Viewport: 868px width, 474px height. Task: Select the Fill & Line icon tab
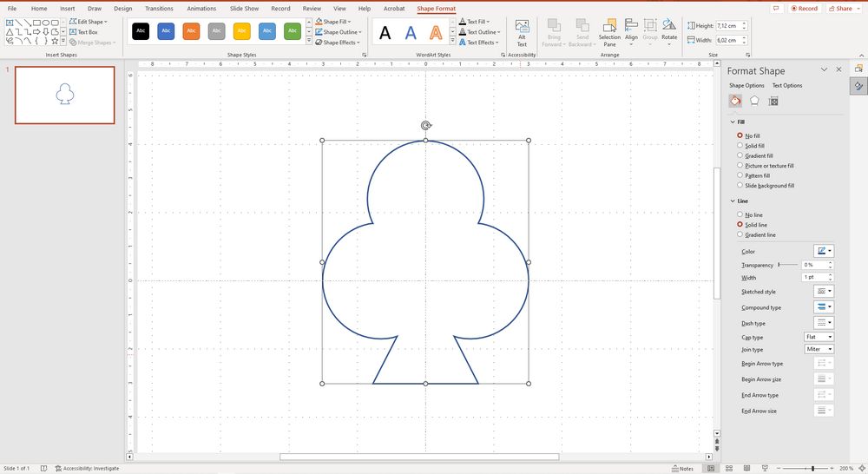735,101
